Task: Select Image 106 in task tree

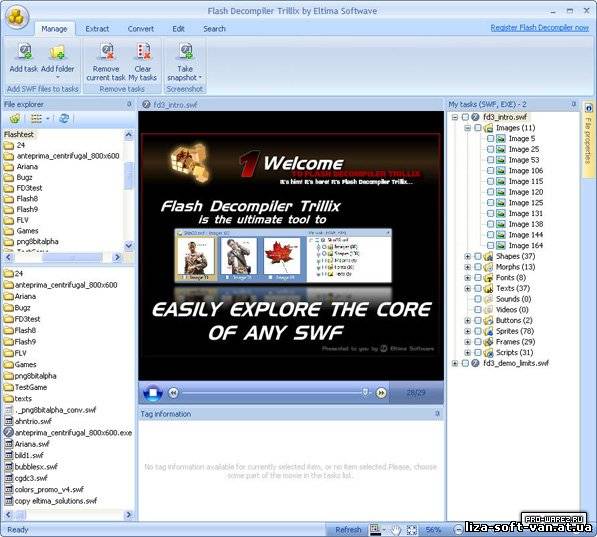Action: (x=525, y=171)
